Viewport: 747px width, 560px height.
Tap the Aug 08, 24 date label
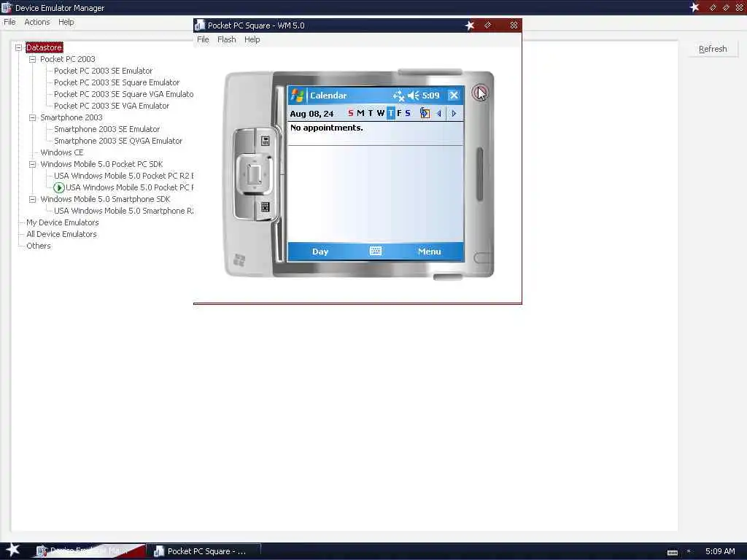(x=311, y=114)
